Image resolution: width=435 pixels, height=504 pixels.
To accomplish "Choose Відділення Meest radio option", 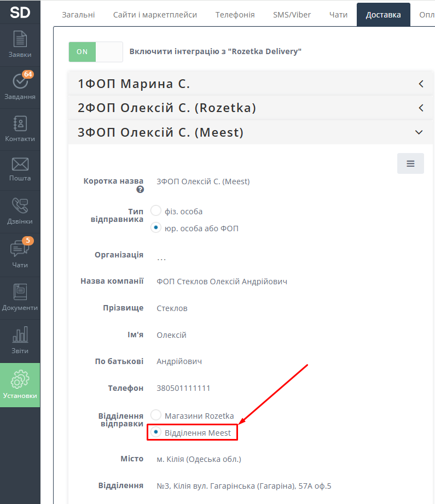I will pyautogui.click(x=156, y=432).
